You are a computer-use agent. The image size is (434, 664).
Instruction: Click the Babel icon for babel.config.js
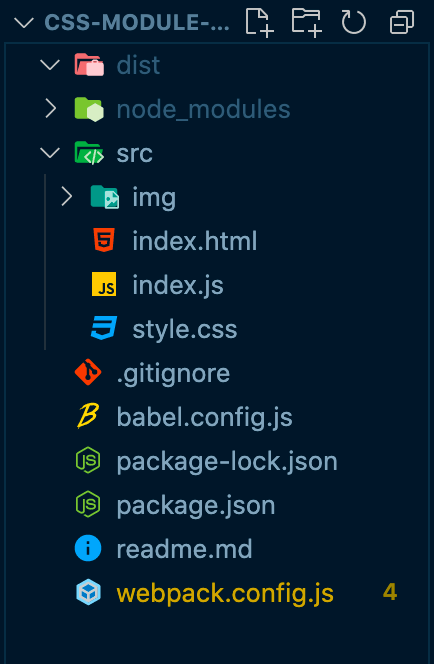pyautogui.click(x=88, y=416)
